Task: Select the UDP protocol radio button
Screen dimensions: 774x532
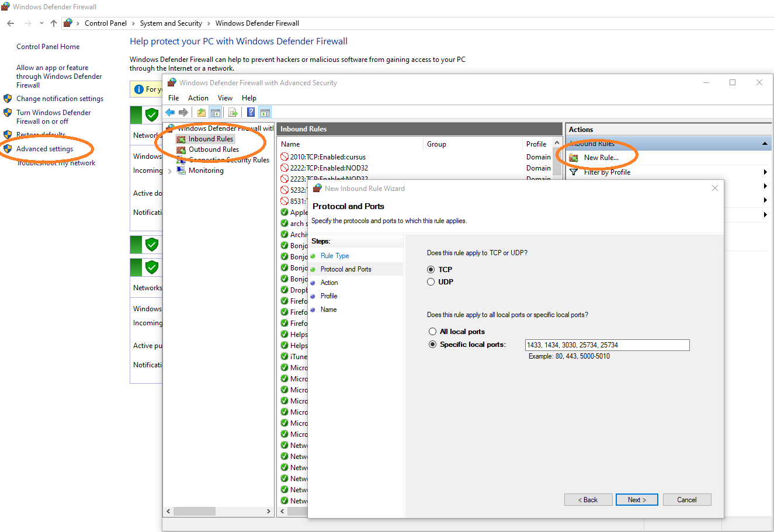Action: tap(431, 281)
